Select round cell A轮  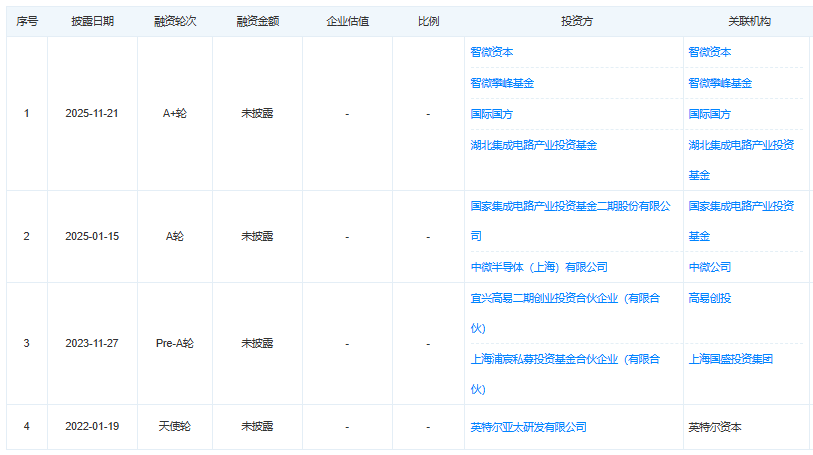[175, 236]
